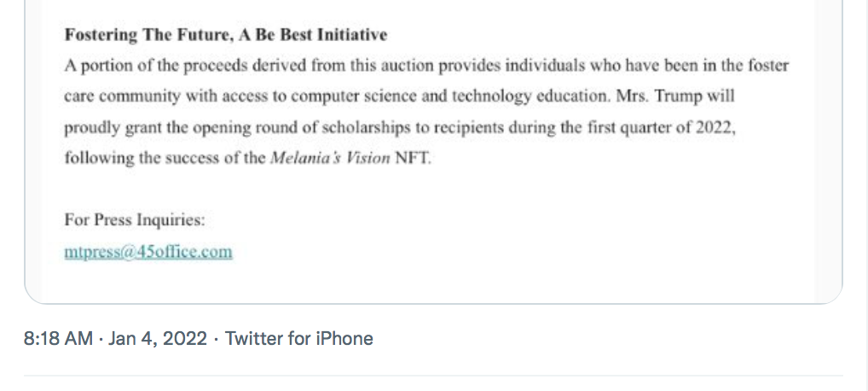The width and height of the screenshot is (868, 391).
Task: Click the Twitter for iPhone source link
Action: (299, 338)
